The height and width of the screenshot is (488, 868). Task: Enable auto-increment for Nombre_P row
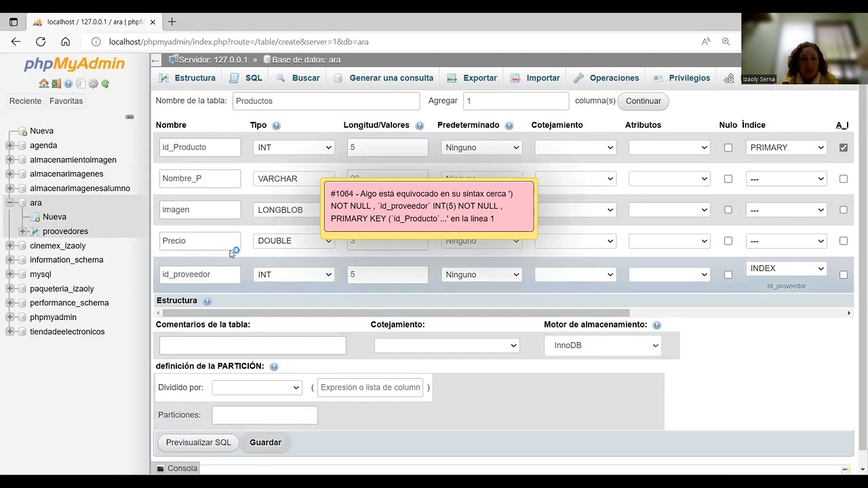click(844, 179)
